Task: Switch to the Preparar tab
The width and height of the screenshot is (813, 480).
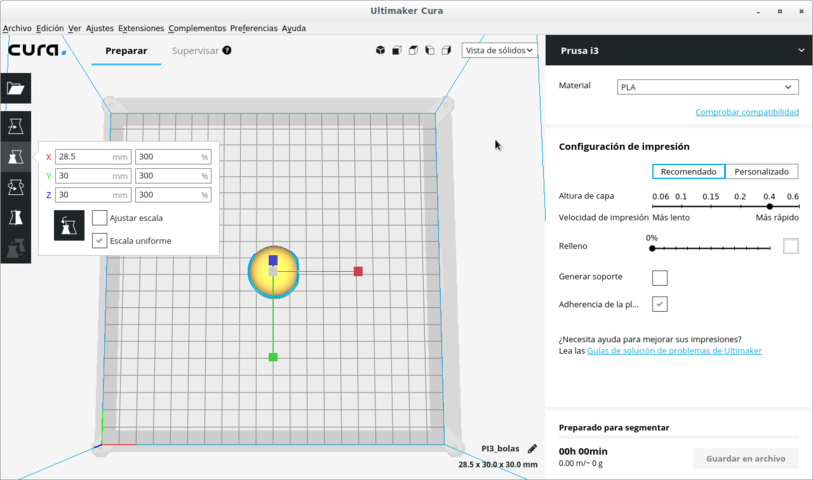Action: pos(126,51)
